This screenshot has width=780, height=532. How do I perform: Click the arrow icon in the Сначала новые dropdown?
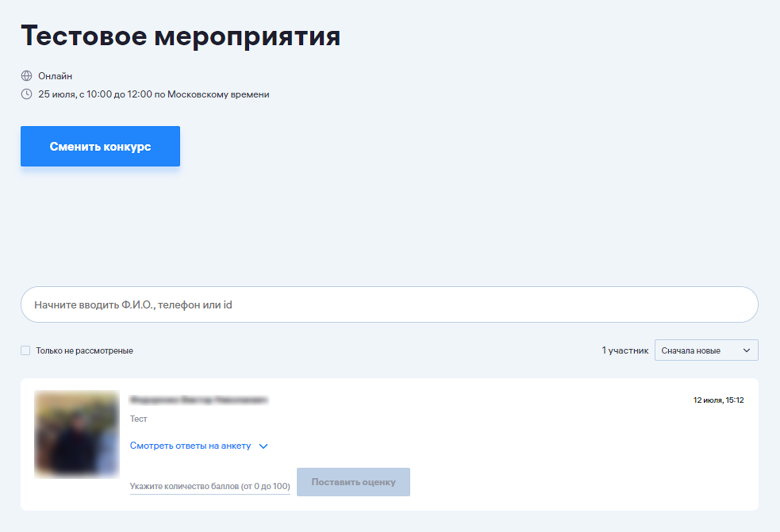pos(746,350)
